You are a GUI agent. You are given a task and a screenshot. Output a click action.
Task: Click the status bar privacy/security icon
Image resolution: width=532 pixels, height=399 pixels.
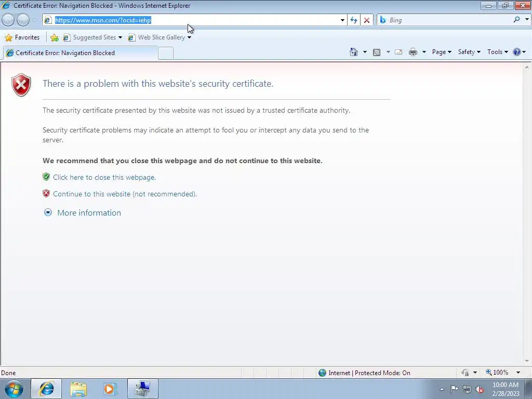465,373
